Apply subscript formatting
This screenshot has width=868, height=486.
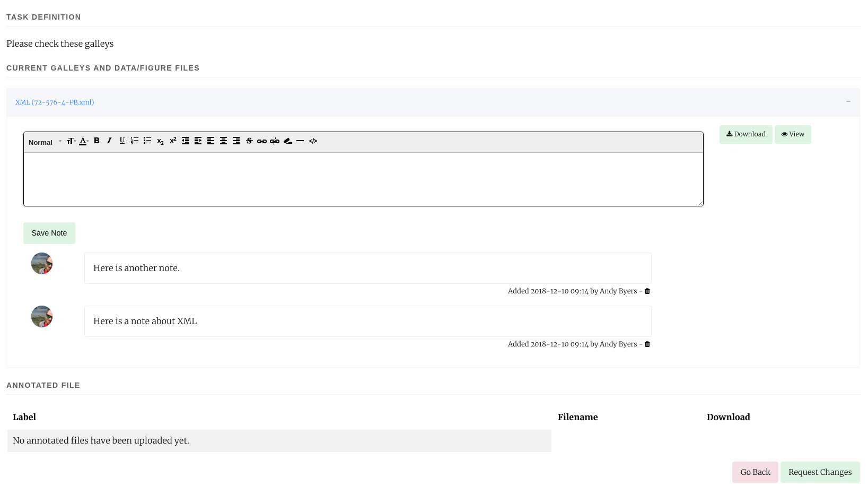[160, 141]
